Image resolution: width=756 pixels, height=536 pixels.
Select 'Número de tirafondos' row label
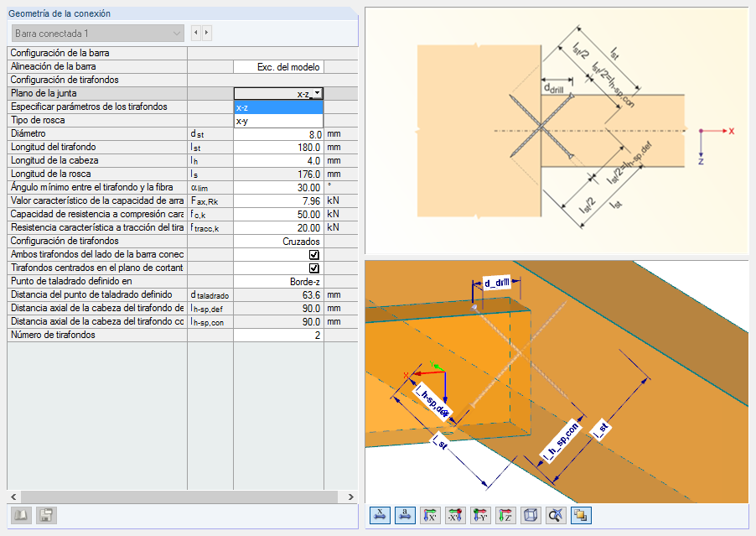53,335
